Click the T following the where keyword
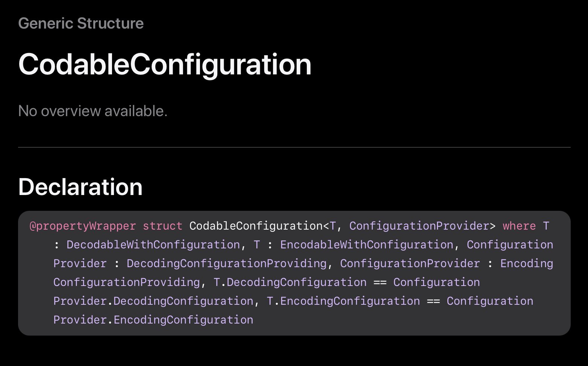 546,226
